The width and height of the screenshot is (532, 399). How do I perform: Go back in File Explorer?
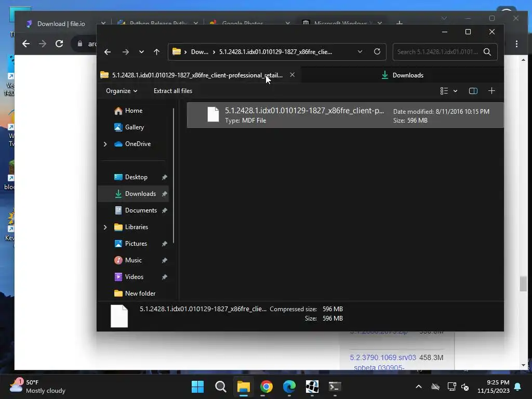[x=108, y=52]
